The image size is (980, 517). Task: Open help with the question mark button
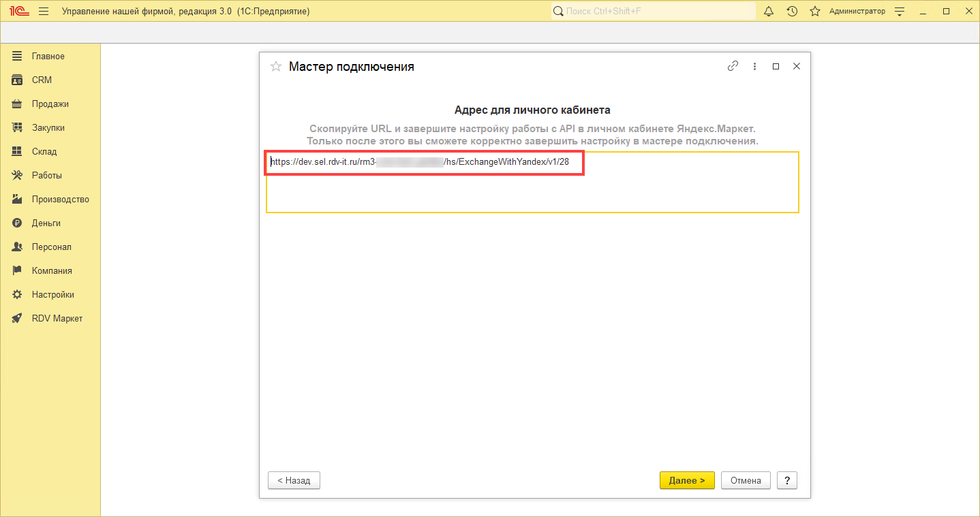click(x=787, y=480)
